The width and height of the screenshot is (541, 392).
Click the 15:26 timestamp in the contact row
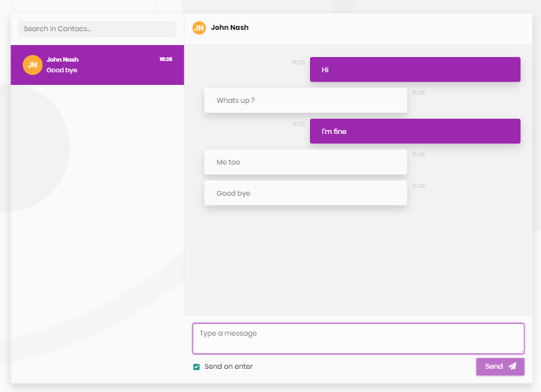point(165,59)
